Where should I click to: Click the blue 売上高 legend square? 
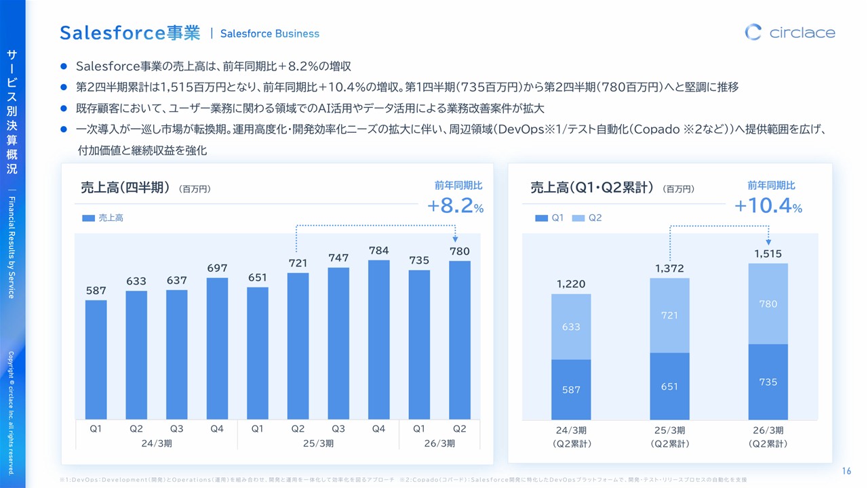(88, 218)
